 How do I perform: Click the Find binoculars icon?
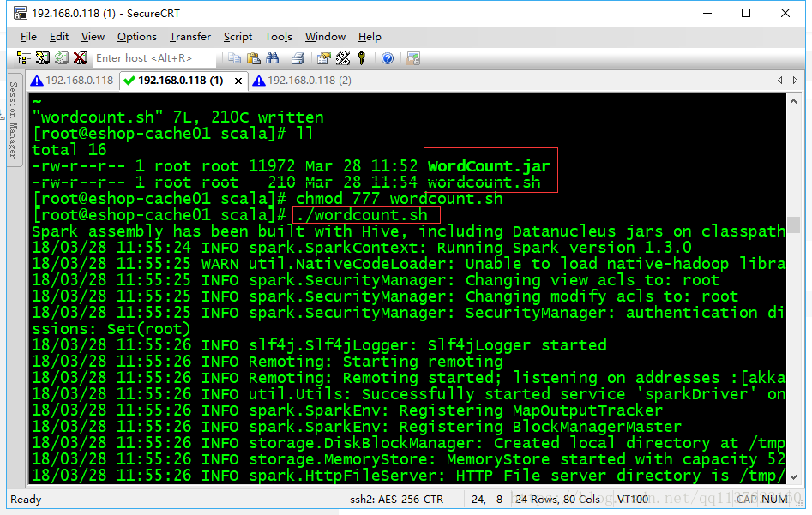tap(272, 58)
